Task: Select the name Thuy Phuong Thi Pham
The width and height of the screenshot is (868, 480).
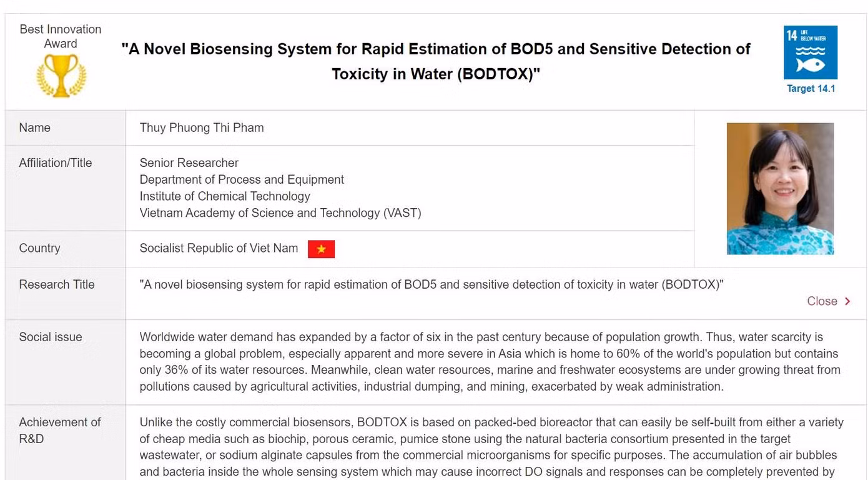Action: coord(202,127)
